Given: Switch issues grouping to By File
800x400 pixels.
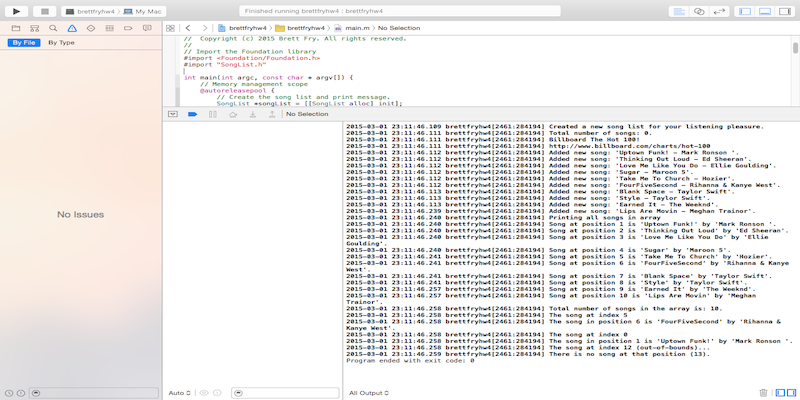Looking at the screenshot, I should 24,43.
